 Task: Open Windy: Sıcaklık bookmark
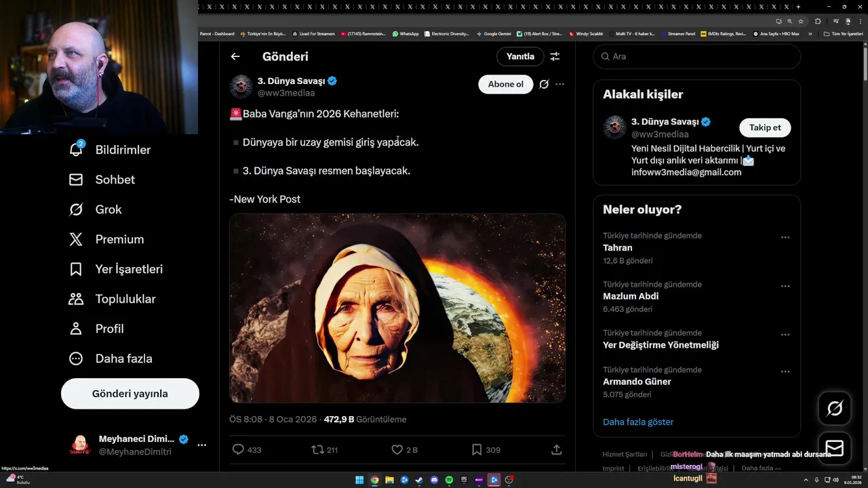586,33
